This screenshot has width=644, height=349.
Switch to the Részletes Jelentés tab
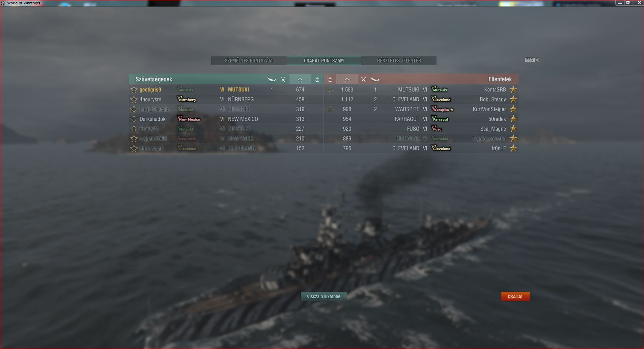click(399, 60)
